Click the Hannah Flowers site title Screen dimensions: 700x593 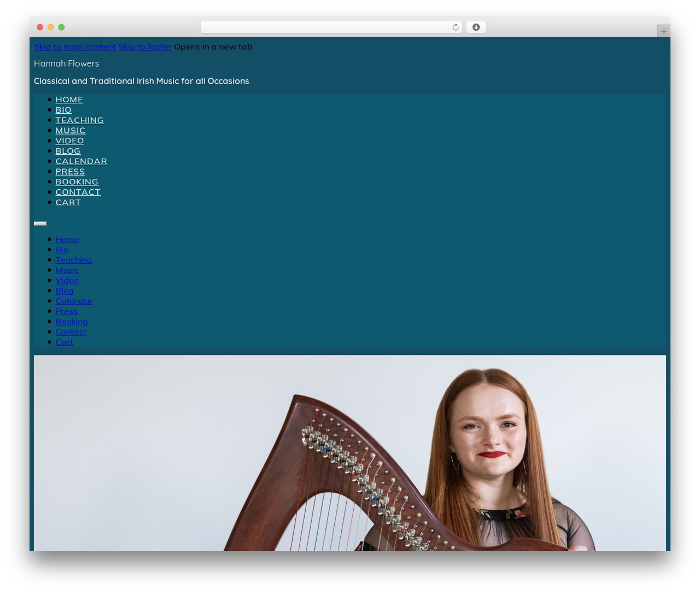click(x=67, y=63)
